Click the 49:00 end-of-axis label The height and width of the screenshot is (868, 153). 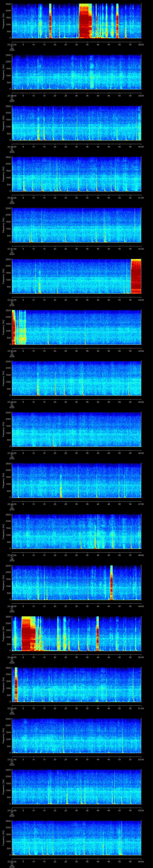pyautogui.click(x=141, y=606)
